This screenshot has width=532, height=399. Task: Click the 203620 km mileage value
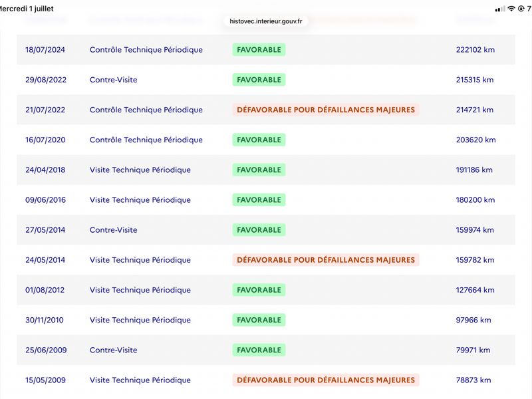(x=475, y=140)
